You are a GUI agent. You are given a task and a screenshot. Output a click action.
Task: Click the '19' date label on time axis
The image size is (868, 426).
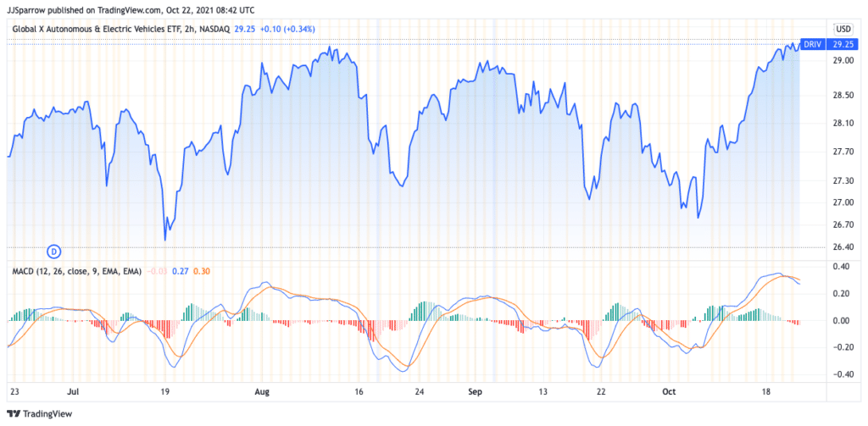(x=164, y=392)
